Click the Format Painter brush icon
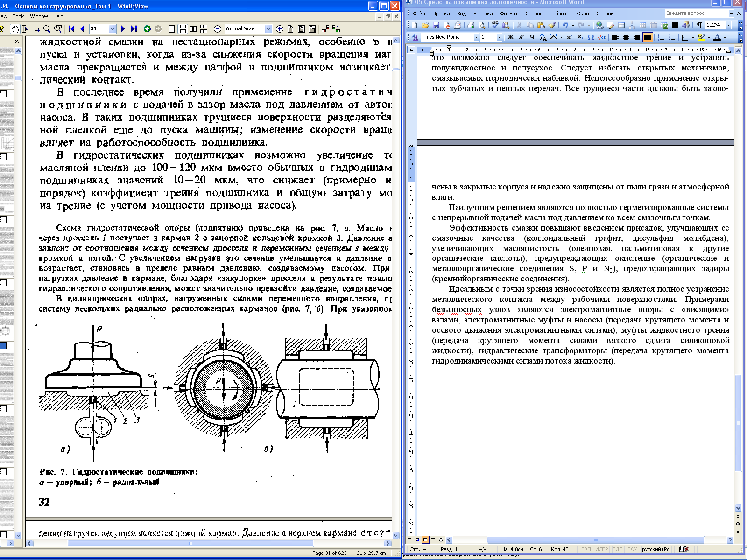The image size is (747, 560). tap(552, 25)
